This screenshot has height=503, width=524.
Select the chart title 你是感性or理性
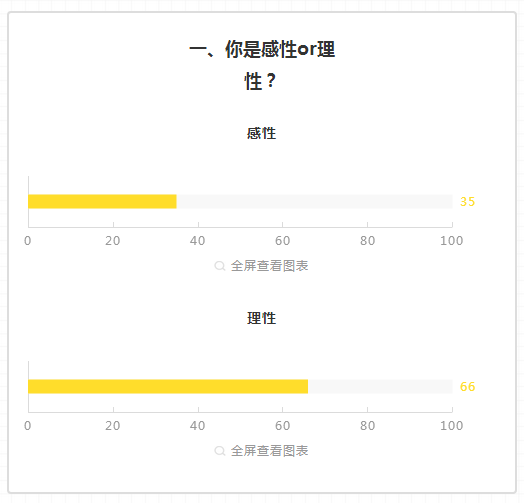click(262, 65)
